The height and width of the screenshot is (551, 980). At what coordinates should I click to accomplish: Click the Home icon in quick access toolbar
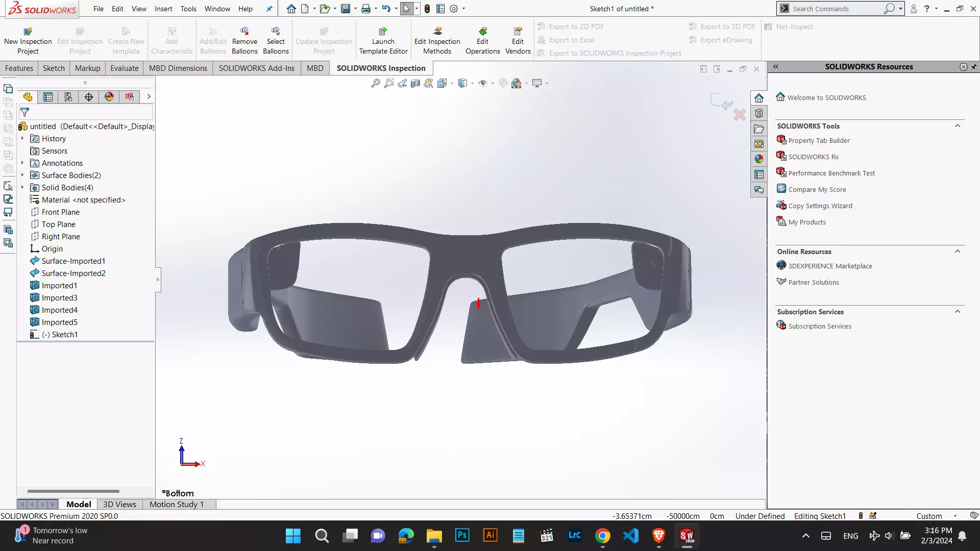tap(291, 9)
